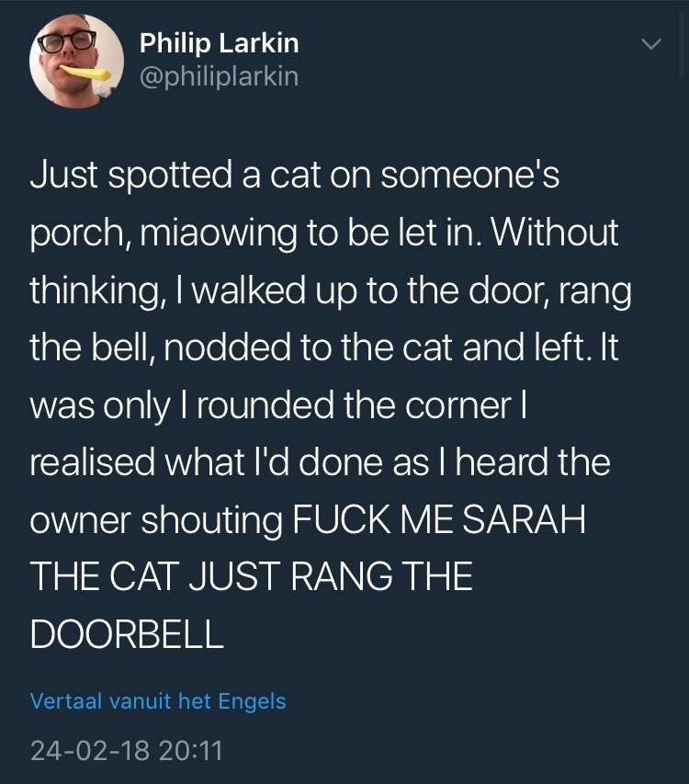Click the tweet timestamp 24-02-18 20:11
Screen dimensions: 689x784
pyautogui.click(x=127, y=751)
